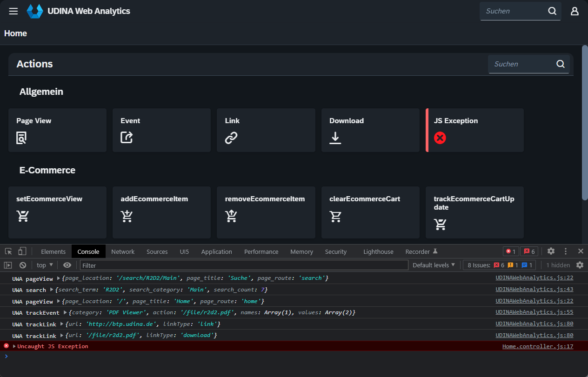
Task: Switch to the Application tab
Action: pyautogui.click(x=217, y=251)
